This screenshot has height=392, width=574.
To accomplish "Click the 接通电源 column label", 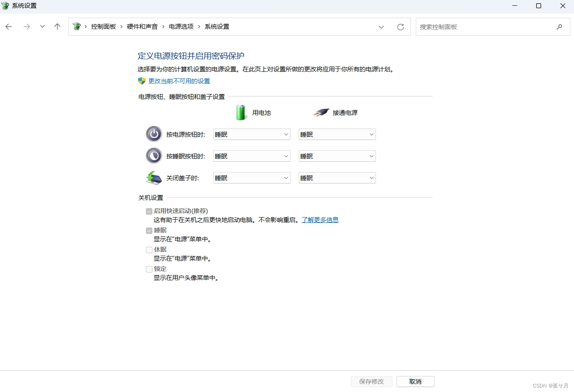I will tap(345, 113).
